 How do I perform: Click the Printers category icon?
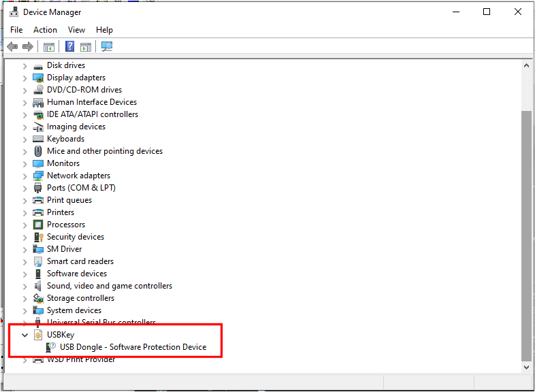point(38,212)
